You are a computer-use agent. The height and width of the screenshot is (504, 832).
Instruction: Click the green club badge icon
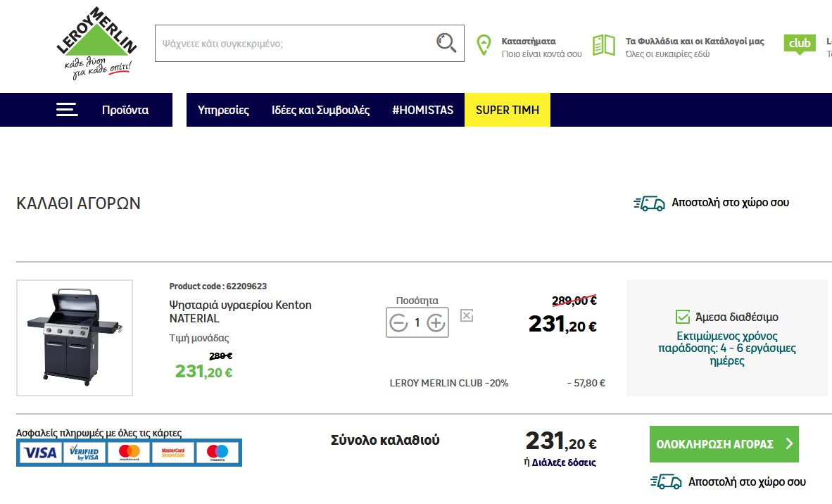click(800, 44)
